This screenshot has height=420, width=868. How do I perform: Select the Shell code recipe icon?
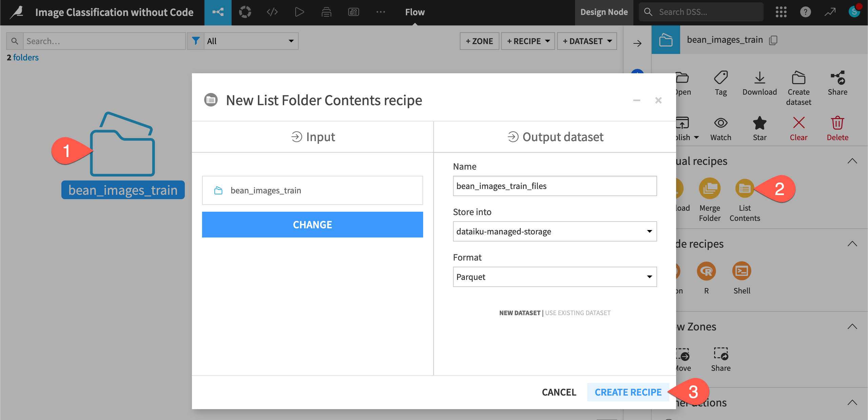click(742, 271)
